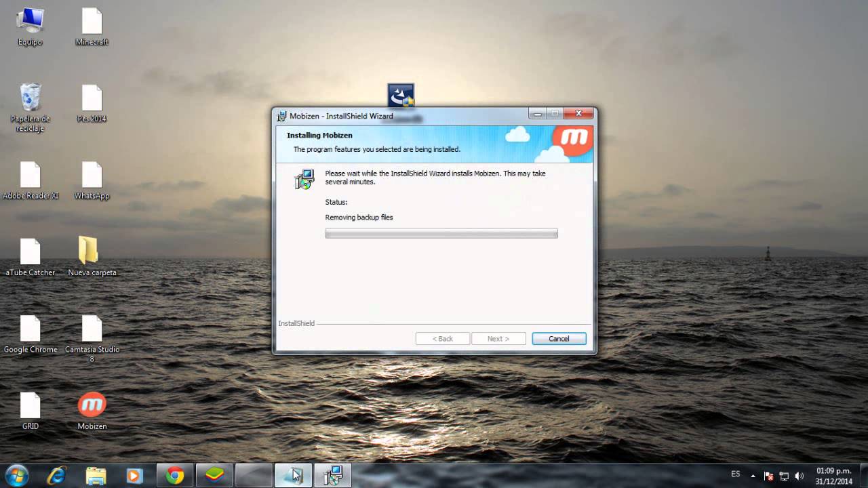Open Windows Media Player from taskbar
Image resolution: width=868 pixels, height=488 pixels.
tap(134, 476)
